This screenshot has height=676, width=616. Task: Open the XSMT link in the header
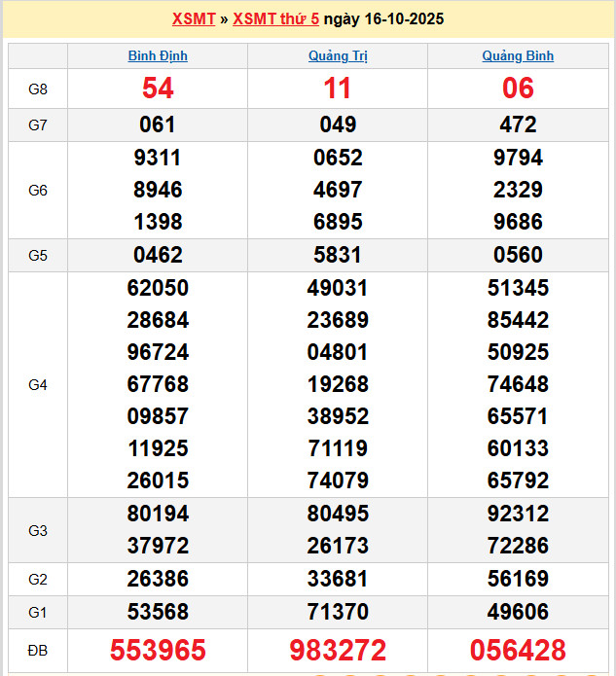[194, 18]
